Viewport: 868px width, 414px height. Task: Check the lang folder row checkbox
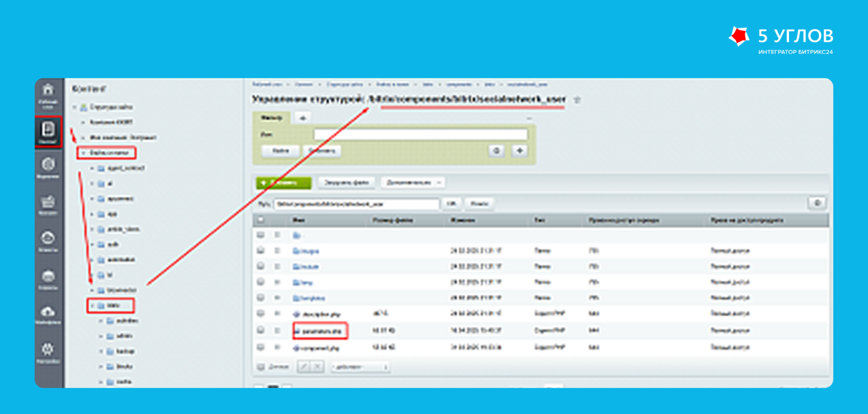click(261, 282)
